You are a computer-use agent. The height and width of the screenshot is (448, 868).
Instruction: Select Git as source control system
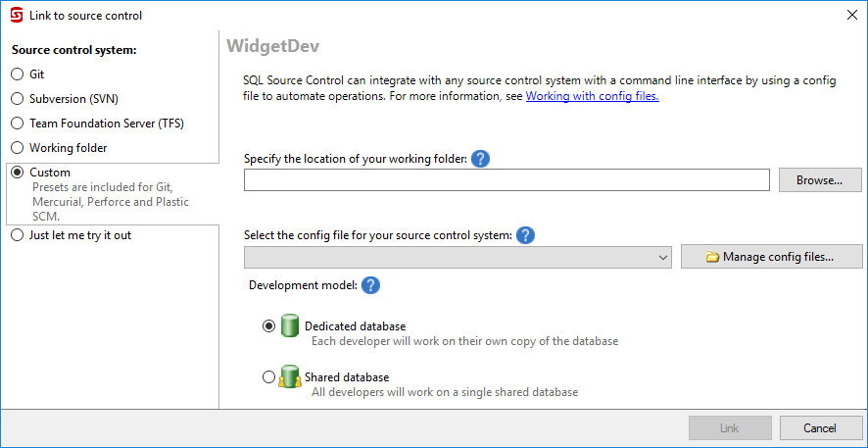[17, 75]
